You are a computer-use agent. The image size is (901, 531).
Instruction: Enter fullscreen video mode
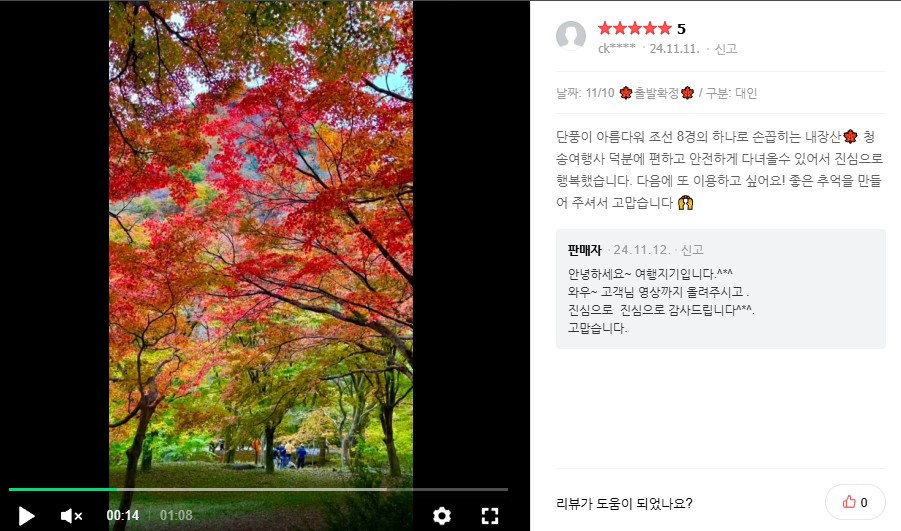point(490,515)
